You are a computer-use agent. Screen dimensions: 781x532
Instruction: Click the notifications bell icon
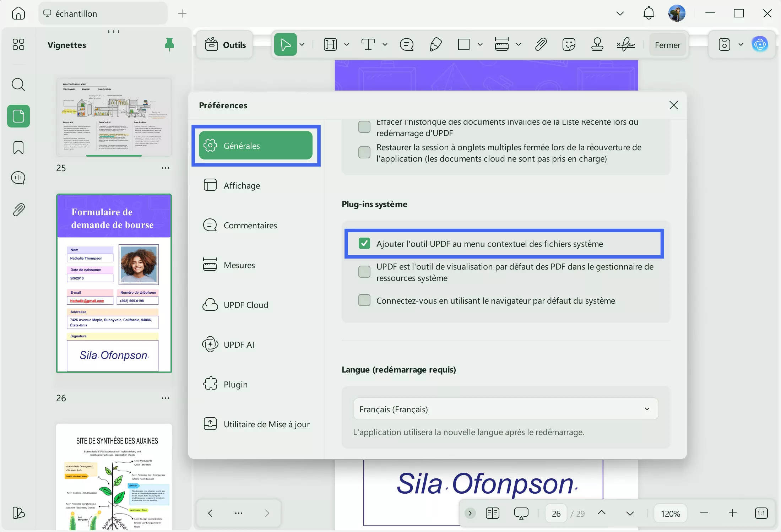point(649,13)
